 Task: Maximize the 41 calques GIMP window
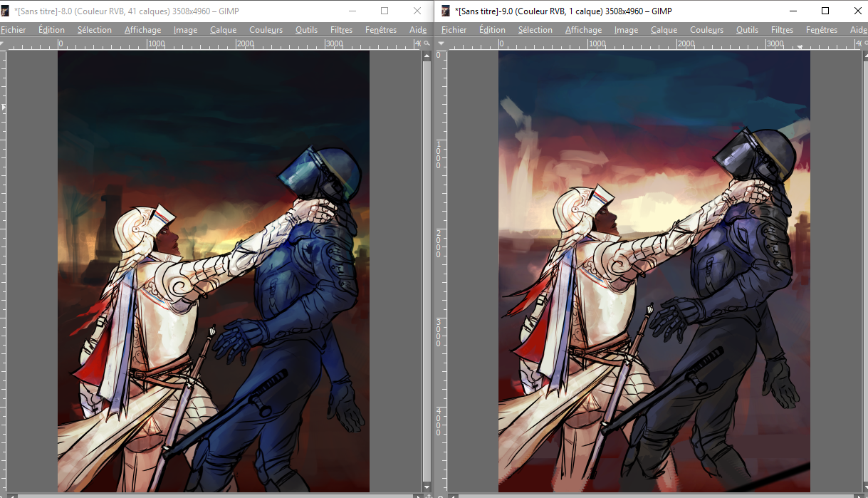point(385,11)
